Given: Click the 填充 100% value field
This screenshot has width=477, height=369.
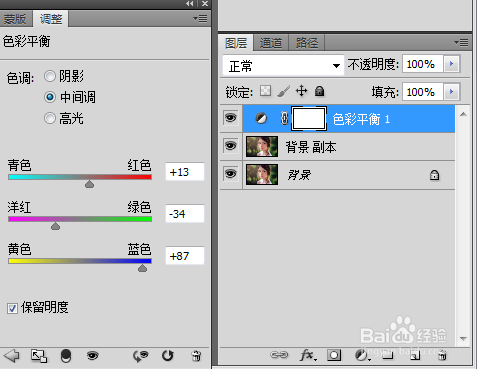Looking at the screenshot, I should pyautogui.click(x=423, y=92).
